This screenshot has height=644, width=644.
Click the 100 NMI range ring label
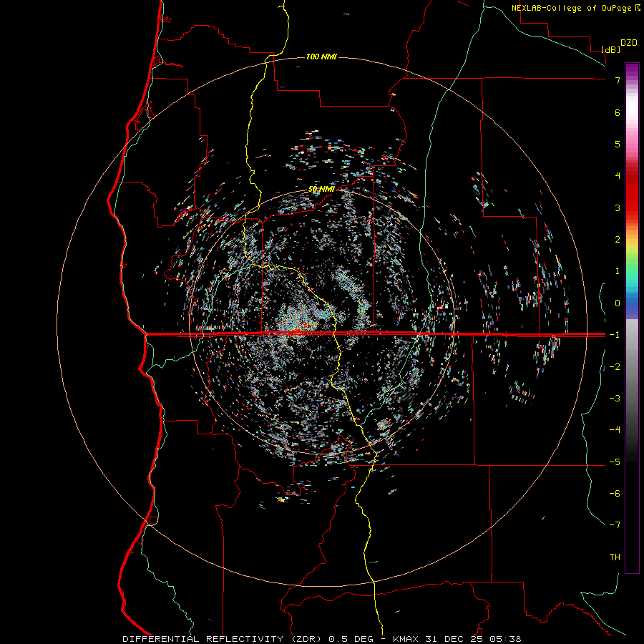(321, 57)
